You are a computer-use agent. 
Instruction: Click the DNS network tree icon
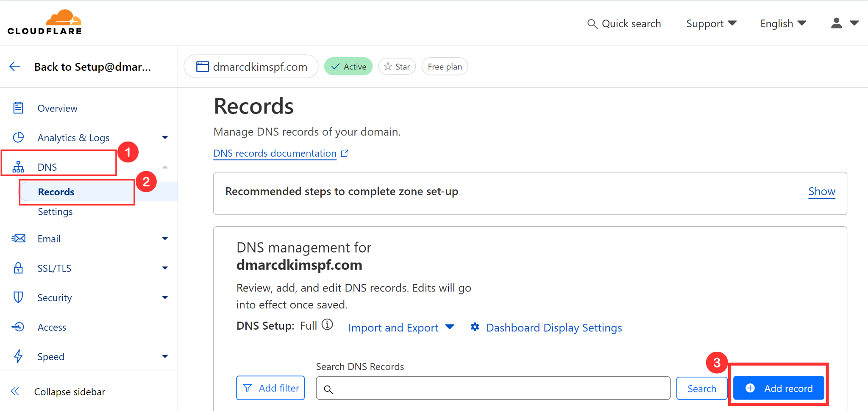click(18, 167)
